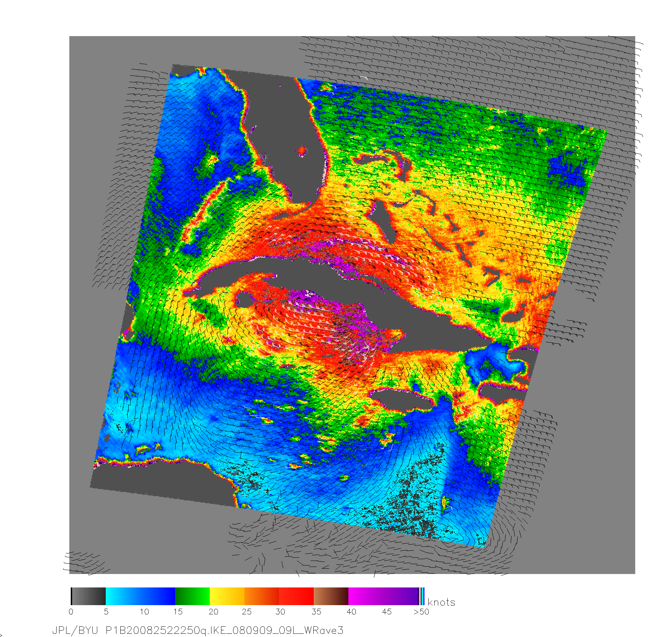Screen dimensions: 672x637
Task: Click the cyan-blue 5–15 knots color band
Action: 140,596
